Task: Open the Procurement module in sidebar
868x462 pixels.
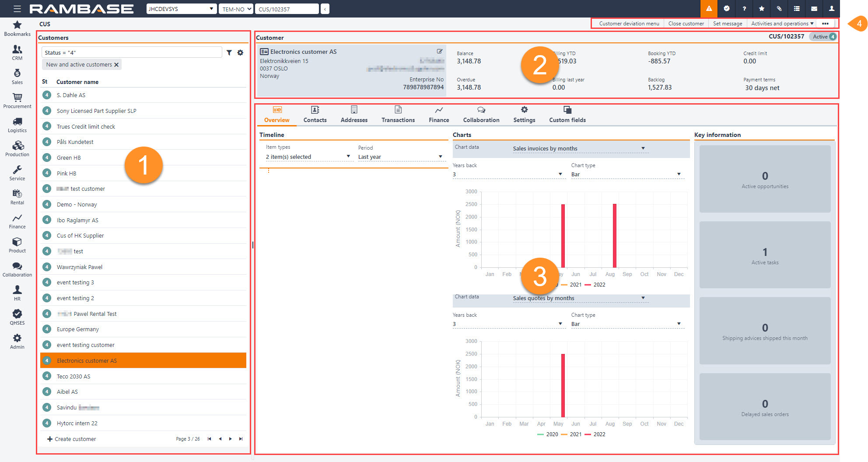Action: tap(17, 100)
